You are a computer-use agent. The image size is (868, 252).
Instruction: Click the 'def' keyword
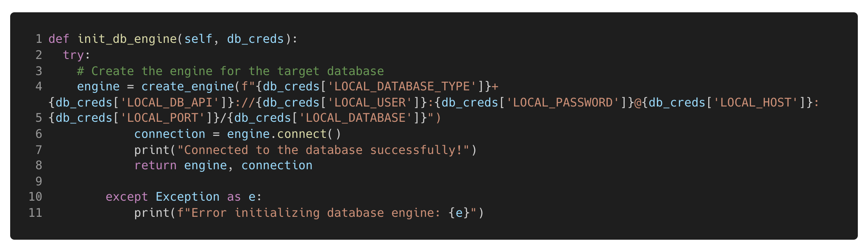tap(58, 39)
